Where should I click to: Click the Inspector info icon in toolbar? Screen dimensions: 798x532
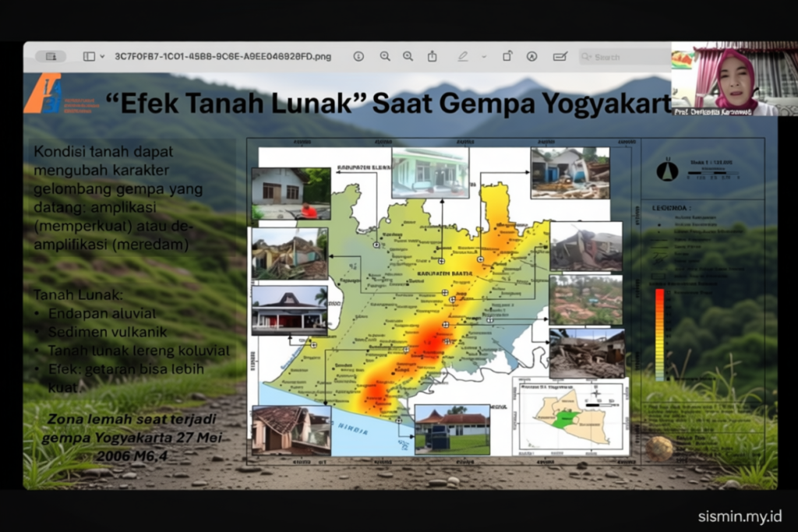point(358,57)
